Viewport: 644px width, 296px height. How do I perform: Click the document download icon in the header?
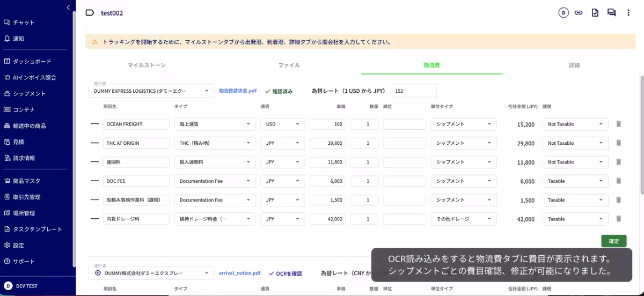[x=595, y=13]
